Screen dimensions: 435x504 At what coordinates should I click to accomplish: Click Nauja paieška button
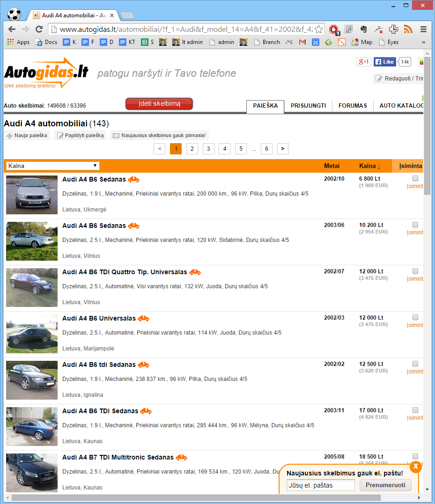pyautogui.click(x=27, y=135)
